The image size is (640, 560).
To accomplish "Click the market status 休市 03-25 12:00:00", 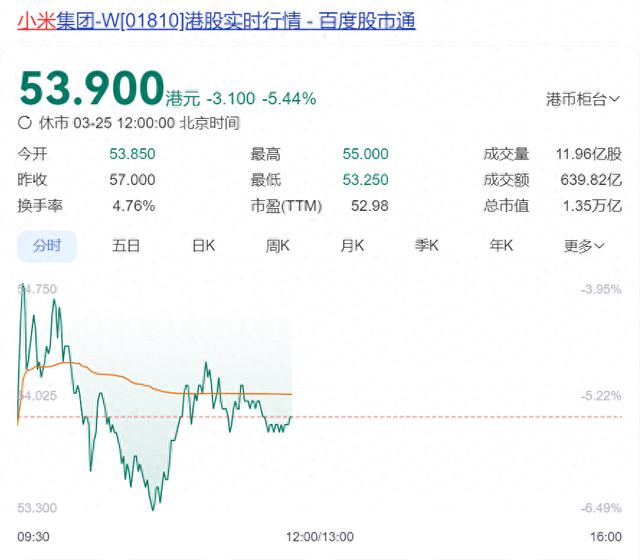I will (x=107, y=123).
